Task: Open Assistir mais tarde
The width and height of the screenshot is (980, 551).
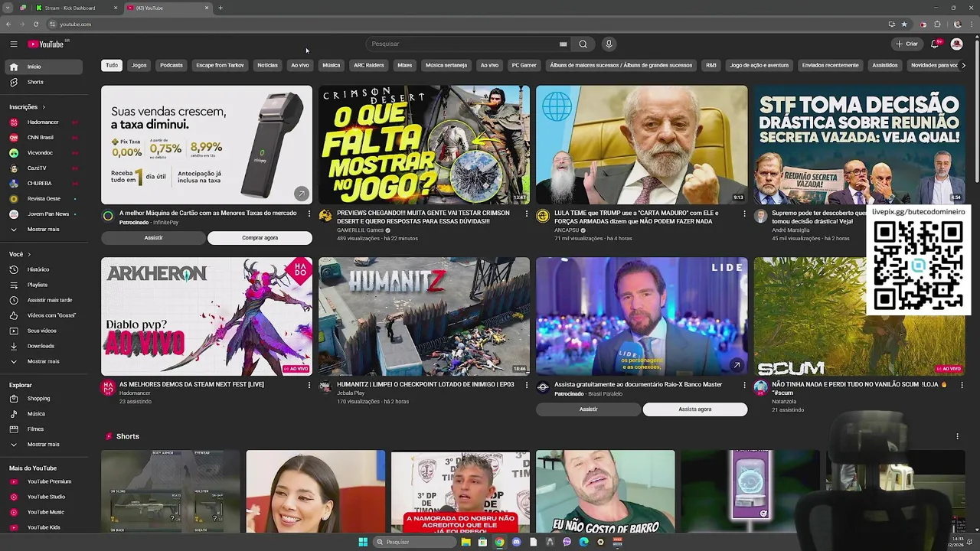Action: pos(45,300)
